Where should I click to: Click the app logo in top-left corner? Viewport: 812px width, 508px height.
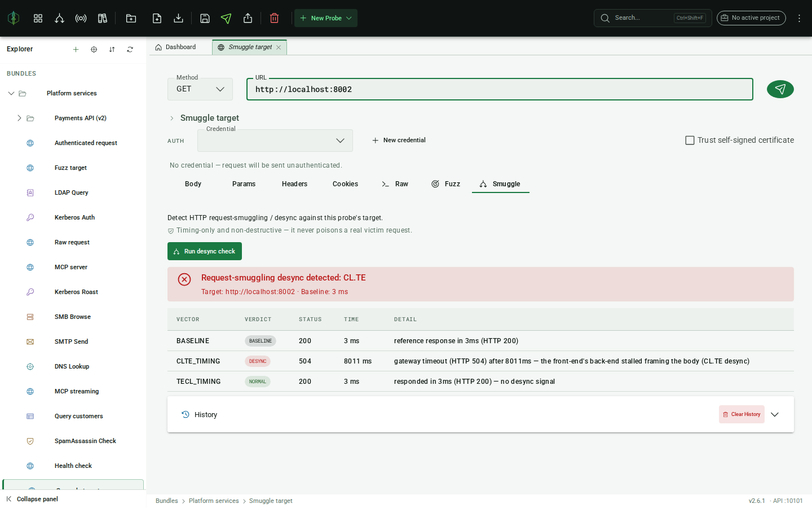tap(14, 18)
